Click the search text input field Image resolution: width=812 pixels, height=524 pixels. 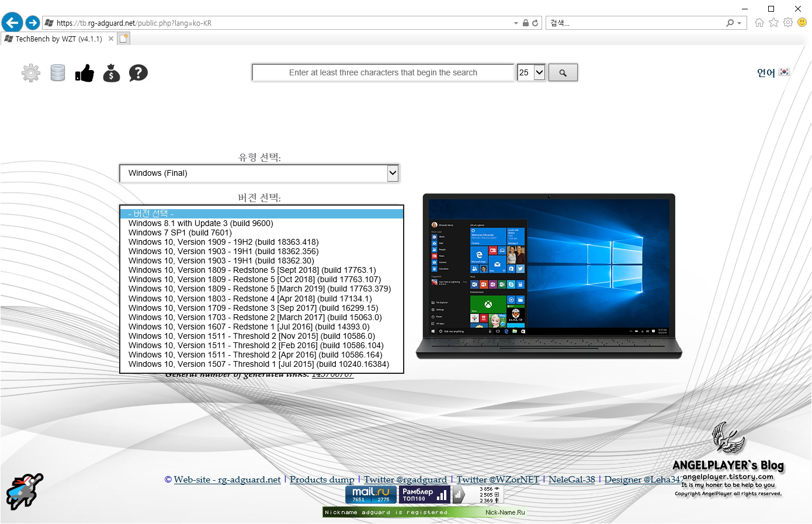(x=383, y=72)
